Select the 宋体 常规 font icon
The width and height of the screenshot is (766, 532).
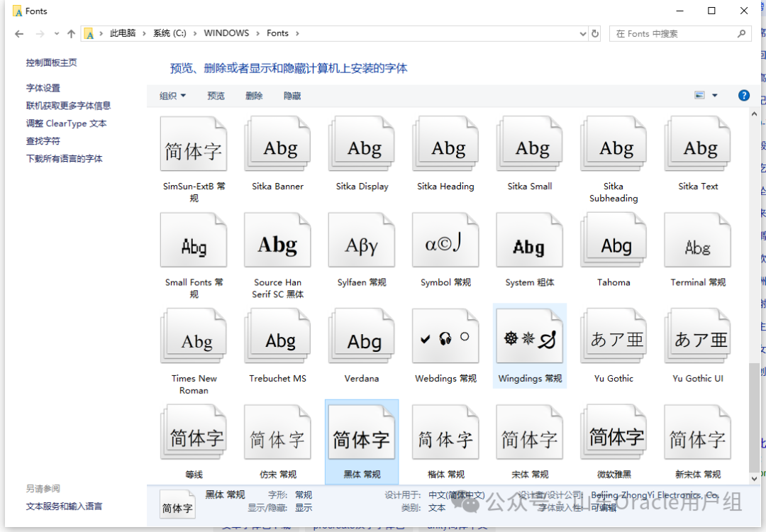coord(530,433)
